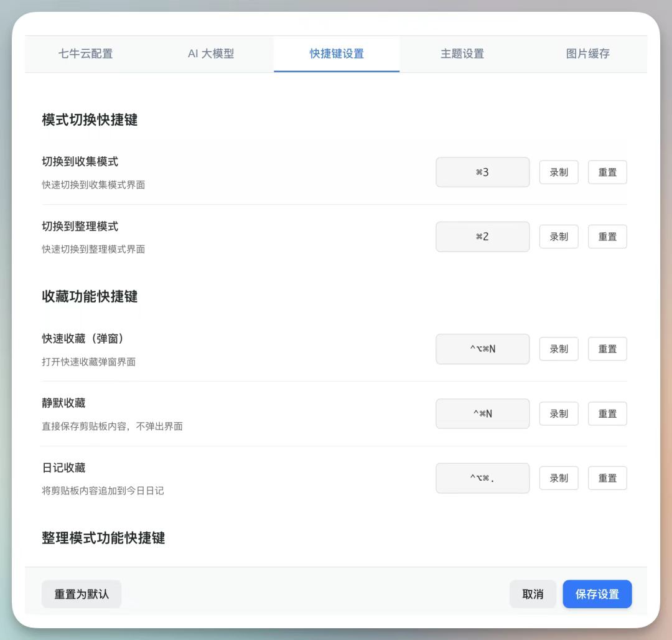This screenshot has height=640, width=672.
Task: Click 录制 for 快速收藏（弹窗）
Action: click(558, 349)
